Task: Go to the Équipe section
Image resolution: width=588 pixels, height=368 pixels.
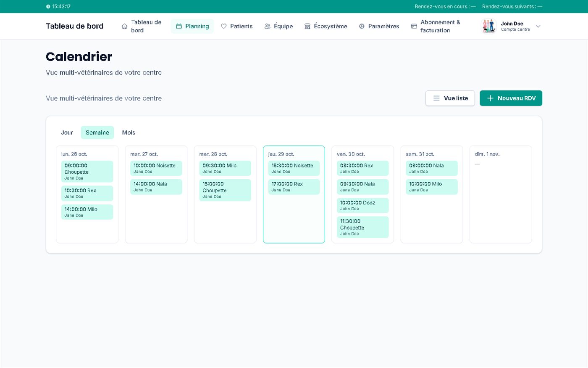Action: click(x=279, y=26)
